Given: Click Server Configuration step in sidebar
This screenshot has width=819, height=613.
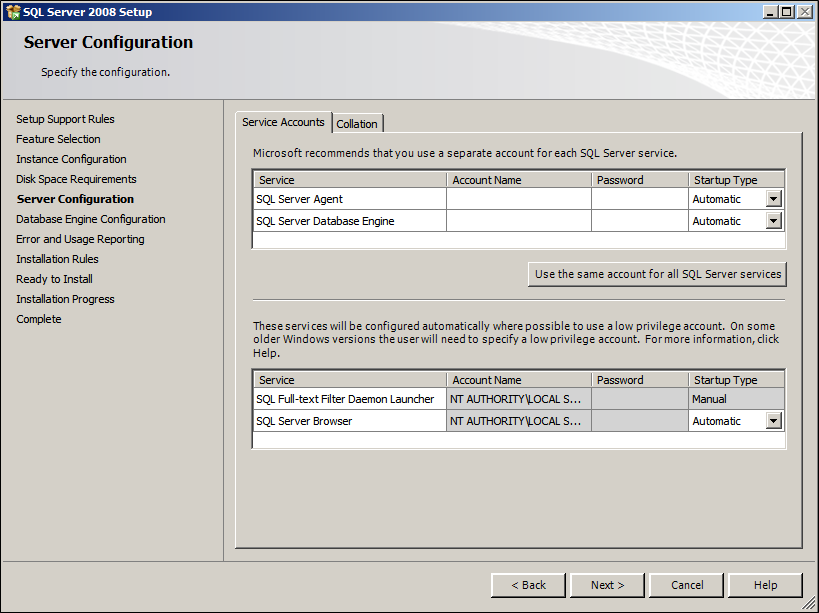Looking at the screenshot, I should point(75,199).
